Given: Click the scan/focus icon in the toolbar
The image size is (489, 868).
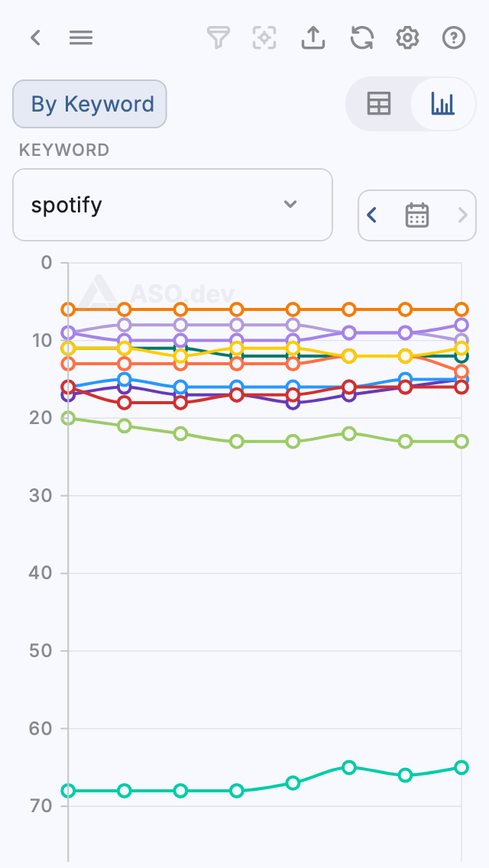Looking at the screenshot, I should [x=264, y=37].
